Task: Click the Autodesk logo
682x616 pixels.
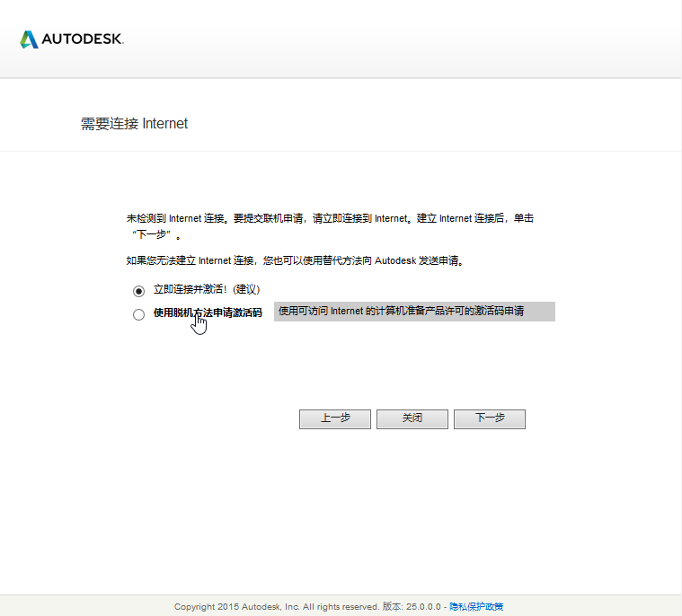Action: click(72, 40)
